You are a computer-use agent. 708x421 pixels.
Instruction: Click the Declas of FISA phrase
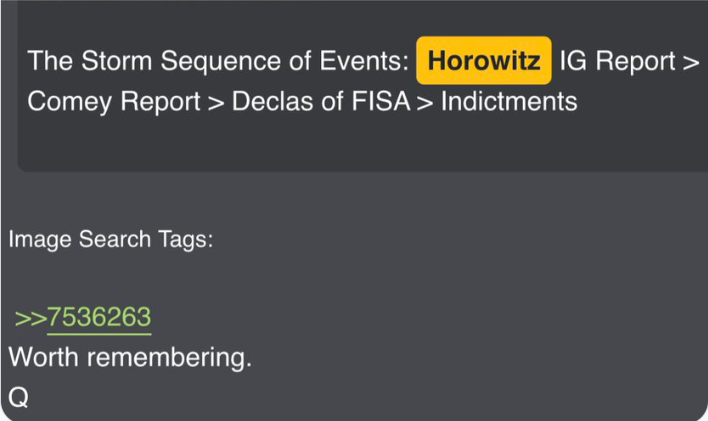(321, 101)
